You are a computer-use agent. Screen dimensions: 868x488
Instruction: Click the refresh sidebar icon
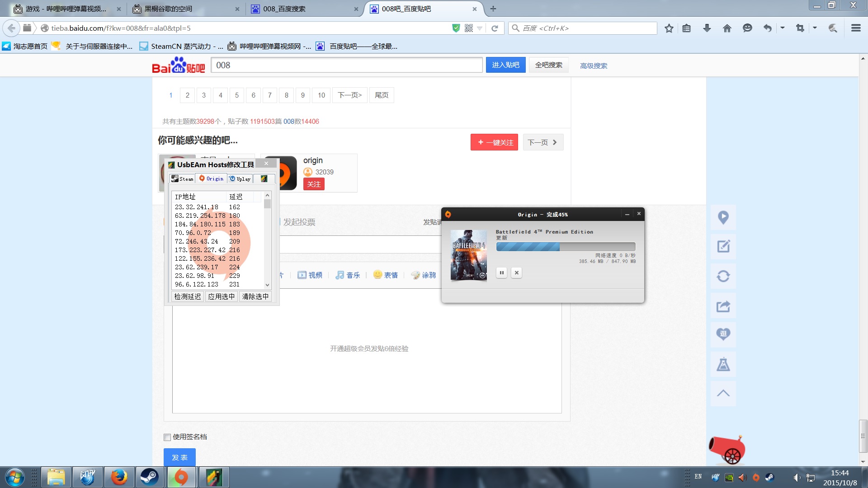(x=723, y=276)
